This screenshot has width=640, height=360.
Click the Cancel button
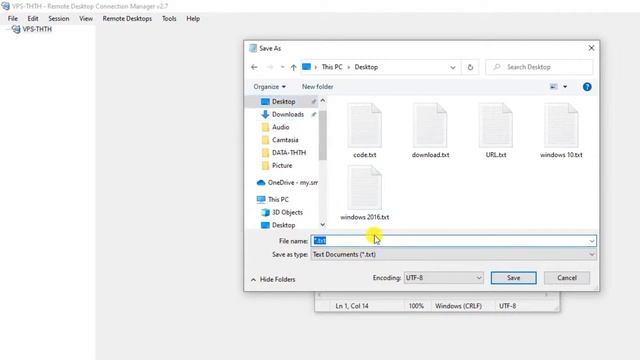click(x=567, y=278)
